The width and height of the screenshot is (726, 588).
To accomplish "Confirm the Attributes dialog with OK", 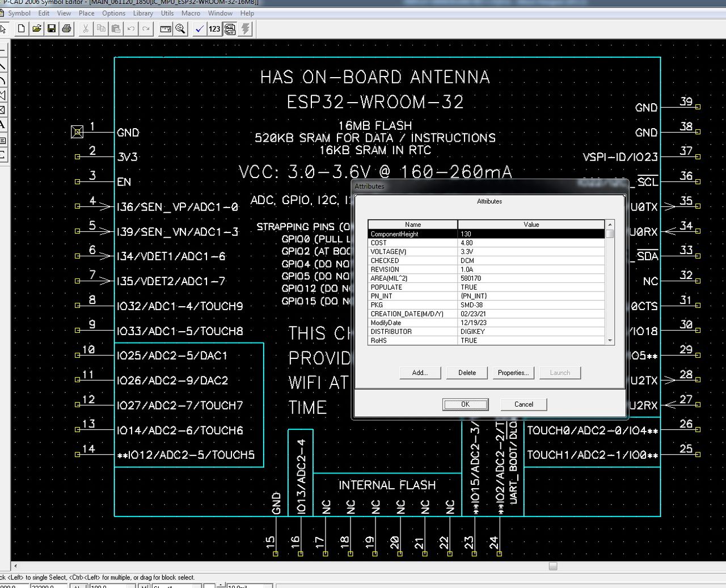I will click(x=465, y=404).
